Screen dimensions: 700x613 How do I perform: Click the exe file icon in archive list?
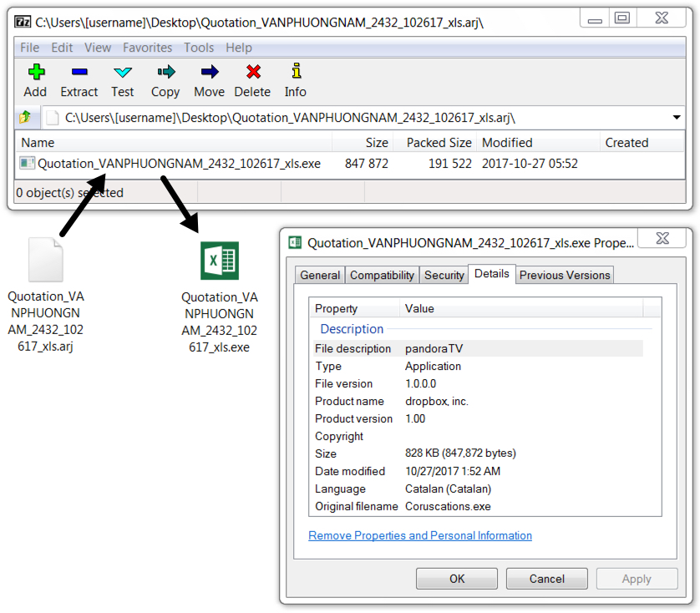(27, 163)
